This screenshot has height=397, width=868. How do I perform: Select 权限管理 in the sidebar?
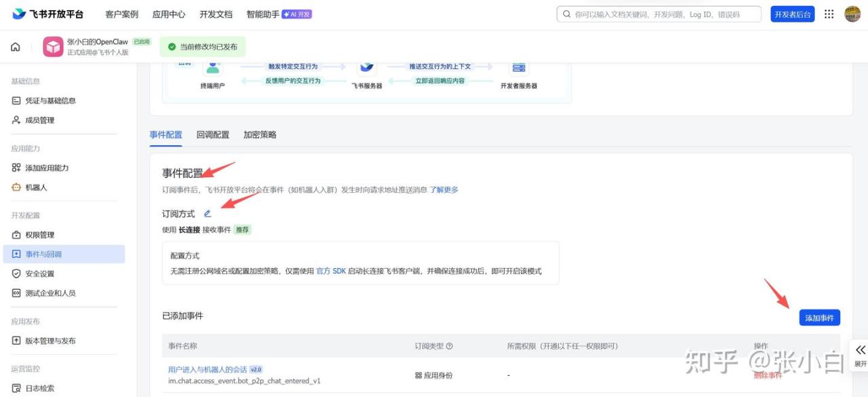39,235
